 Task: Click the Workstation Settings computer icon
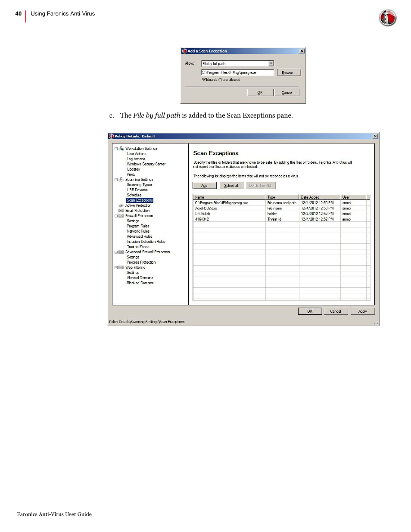coord(121,148)
